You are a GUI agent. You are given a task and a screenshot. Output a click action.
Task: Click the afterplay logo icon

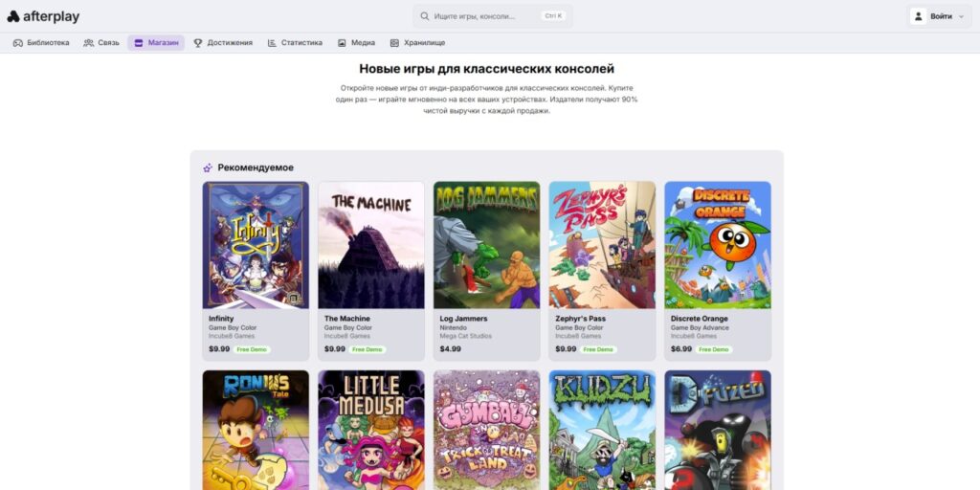pos(13,16)
